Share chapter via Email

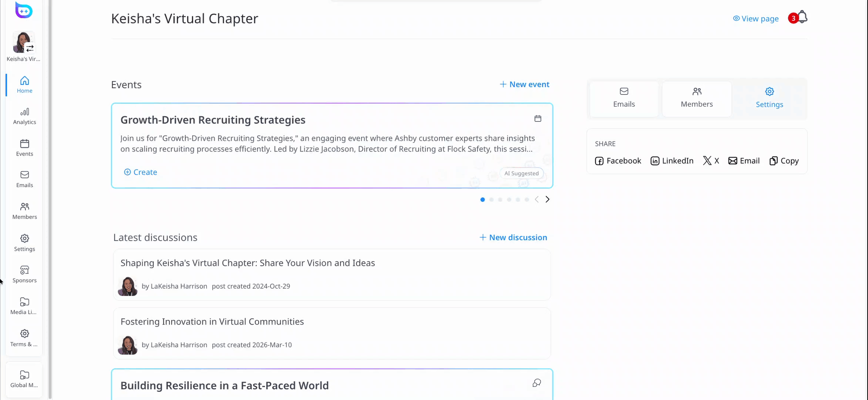744,161
